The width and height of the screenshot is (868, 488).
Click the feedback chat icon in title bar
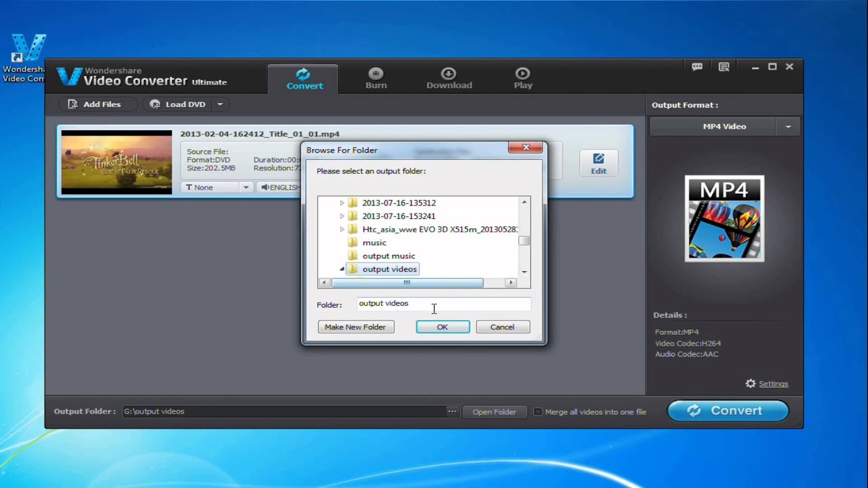697,67
